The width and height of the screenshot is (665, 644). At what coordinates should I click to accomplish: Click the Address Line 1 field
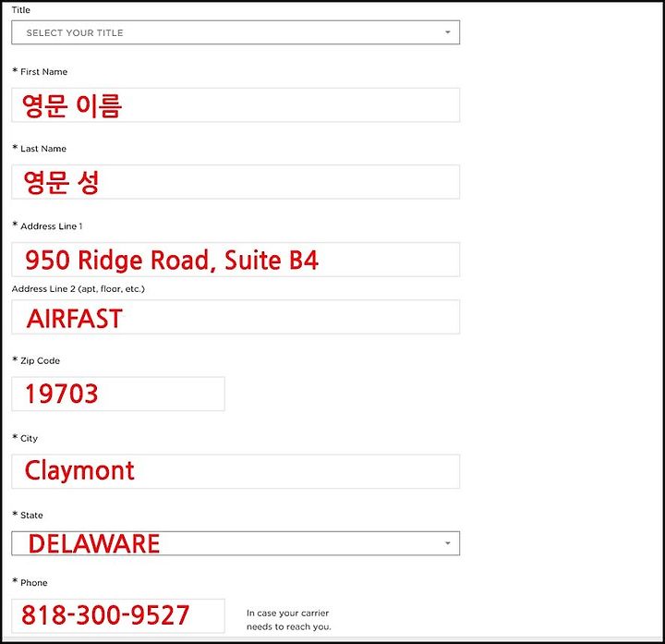tap(236, 260)
